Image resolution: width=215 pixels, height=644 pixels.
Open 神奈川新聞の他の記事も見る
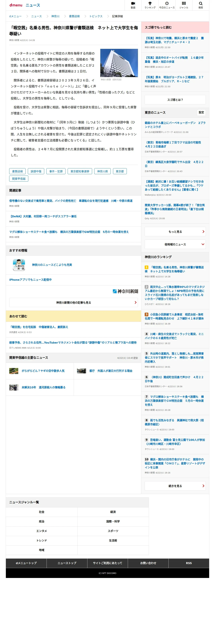(x=74, y=302)
